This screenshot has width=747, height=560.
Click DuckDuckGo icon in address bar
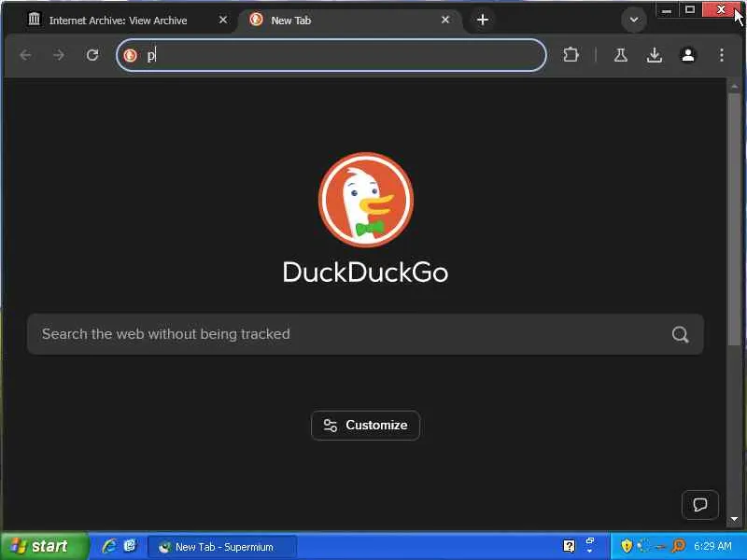130,55
